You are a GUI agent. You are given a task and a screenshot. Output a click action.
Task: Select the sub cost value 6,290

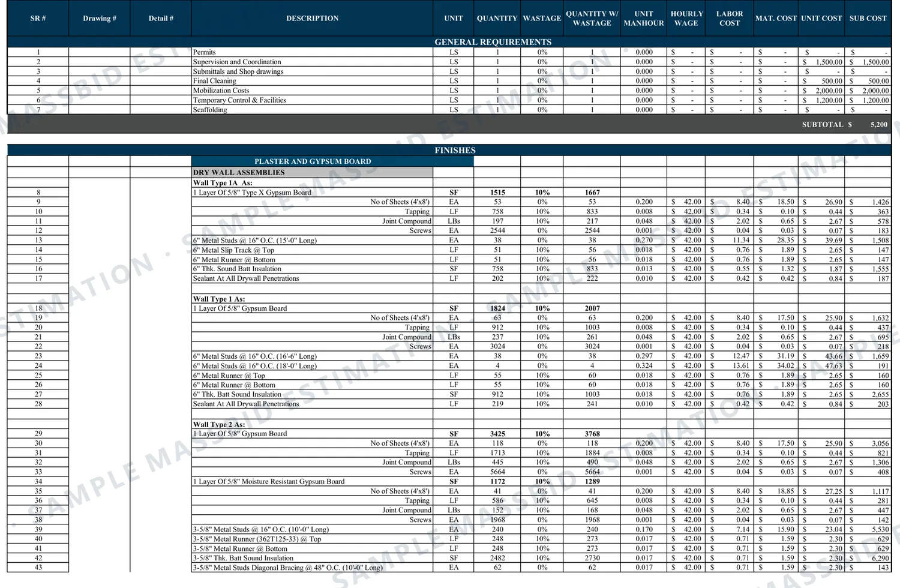tap(880, 558)
